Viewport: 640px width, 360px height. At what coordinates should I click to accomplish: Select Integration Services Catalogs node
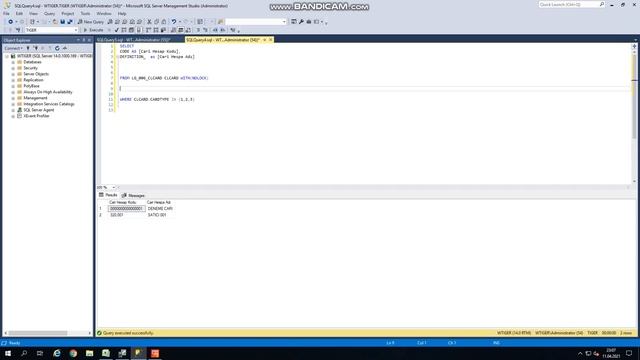coord(49,104)
